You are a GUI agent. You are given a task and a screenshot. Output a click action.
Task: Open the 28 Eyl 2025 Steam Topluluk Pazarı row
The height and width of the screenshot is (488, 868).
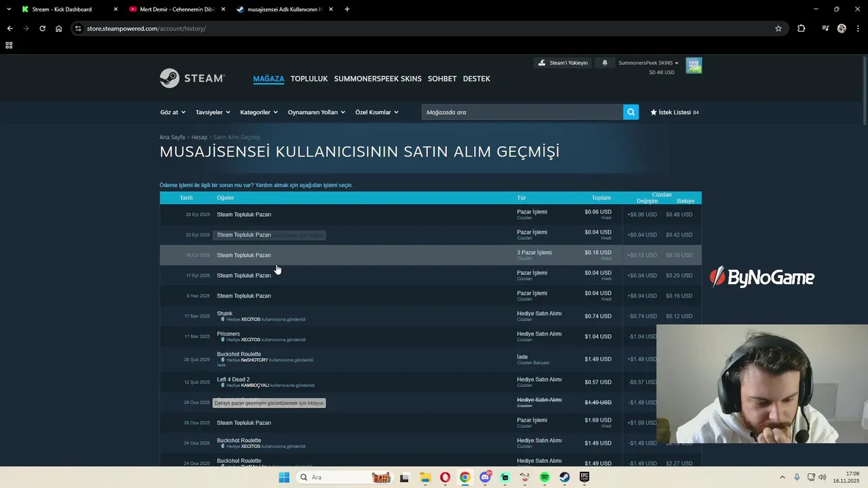431,214
